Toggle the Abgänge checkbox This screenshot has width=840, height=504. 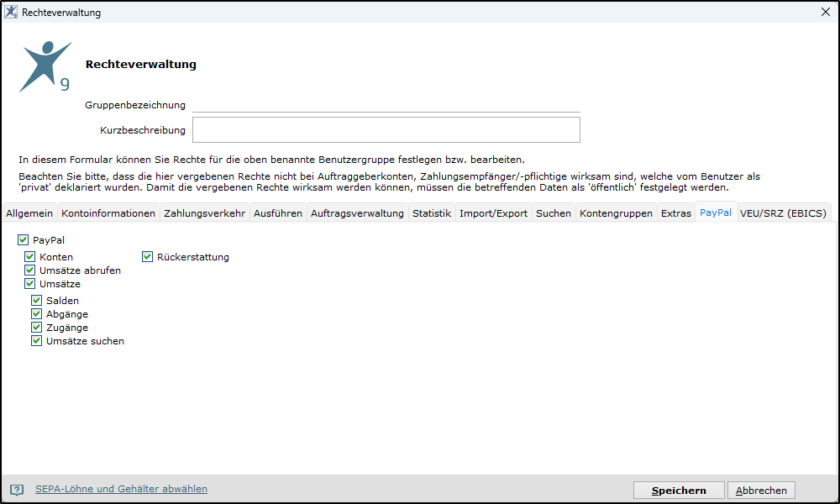(x=36, y=314)
